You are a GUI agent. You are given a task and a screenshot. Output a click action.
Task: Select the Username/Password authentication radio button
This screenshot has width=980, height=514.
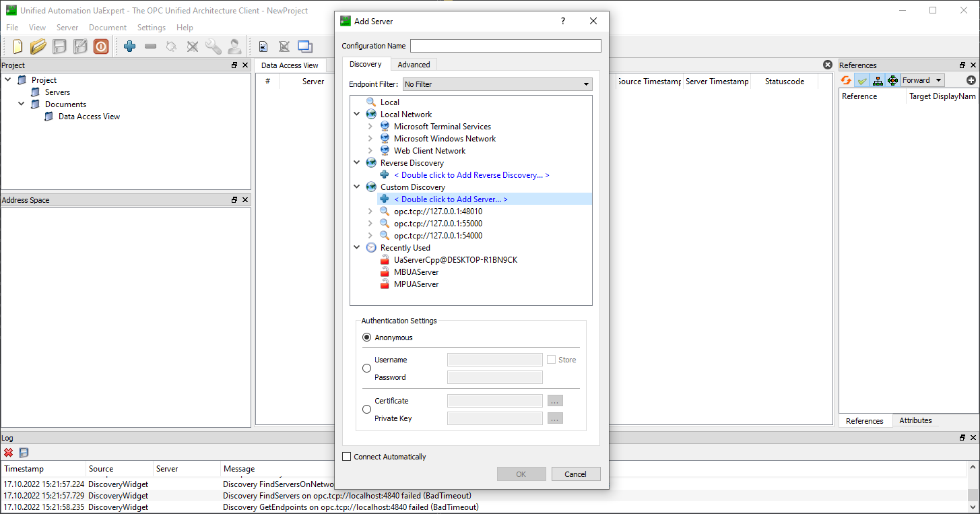coord(367,368)
